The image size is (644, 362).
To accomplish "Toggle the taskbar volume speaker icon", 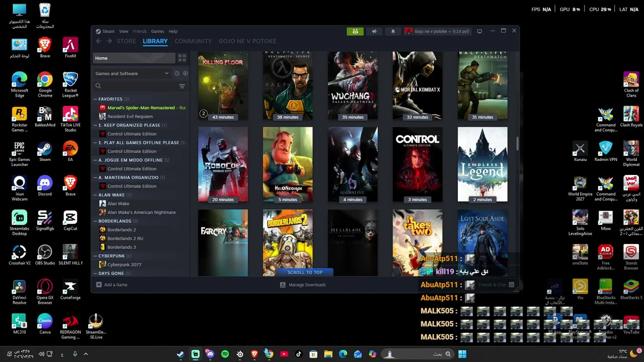I will 41,354.
